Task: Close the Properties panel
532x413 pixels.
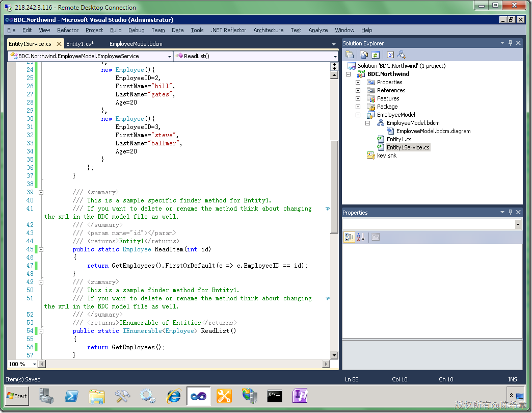Action: (x=518, y=212)
